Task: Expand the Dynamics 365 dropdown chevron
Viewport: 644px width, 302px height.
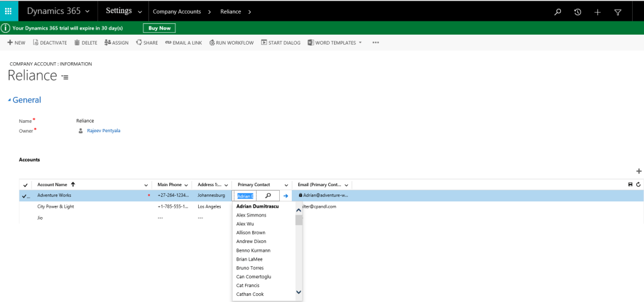Action: tap(87, 11)
